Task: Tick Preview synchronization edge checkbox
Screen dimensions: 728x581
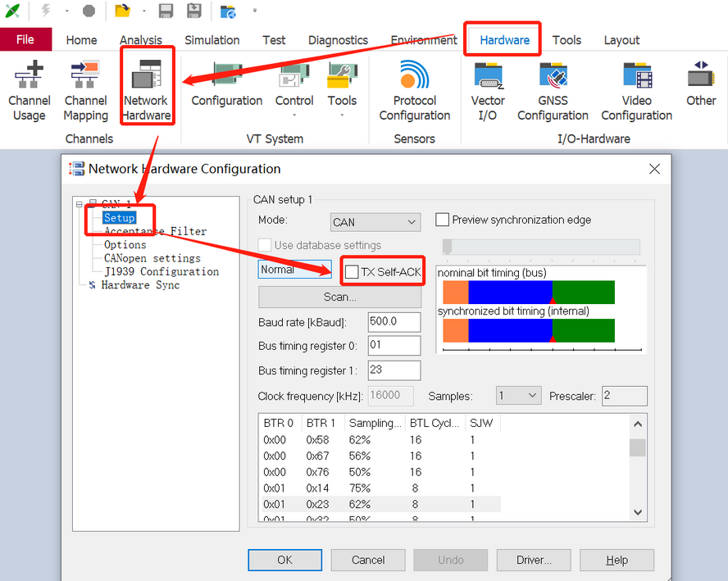Action: 442,220
